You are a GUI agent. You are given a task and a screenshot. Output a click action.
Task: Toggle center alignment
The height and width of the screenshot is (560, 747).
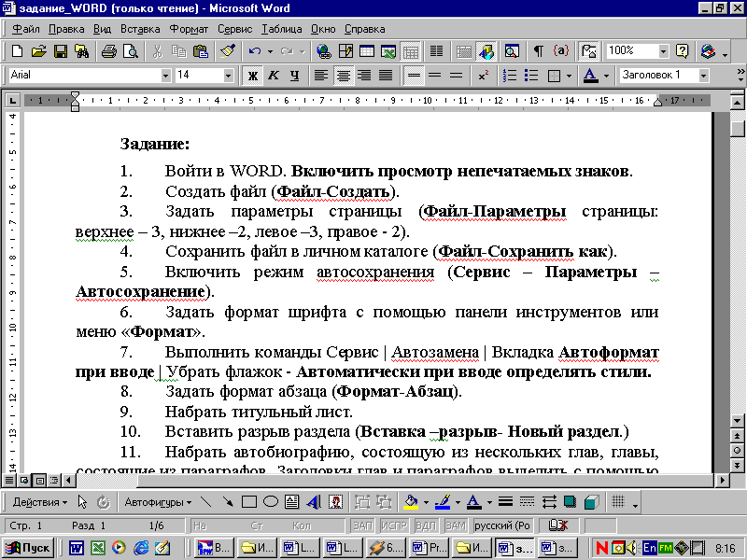(x=343, y=76)
